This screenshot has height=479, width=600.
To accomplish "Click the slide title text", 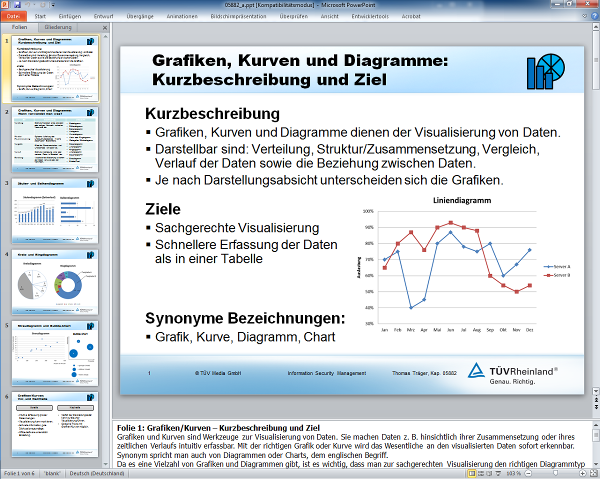I will pyautogui.click(x=300, y=70).
